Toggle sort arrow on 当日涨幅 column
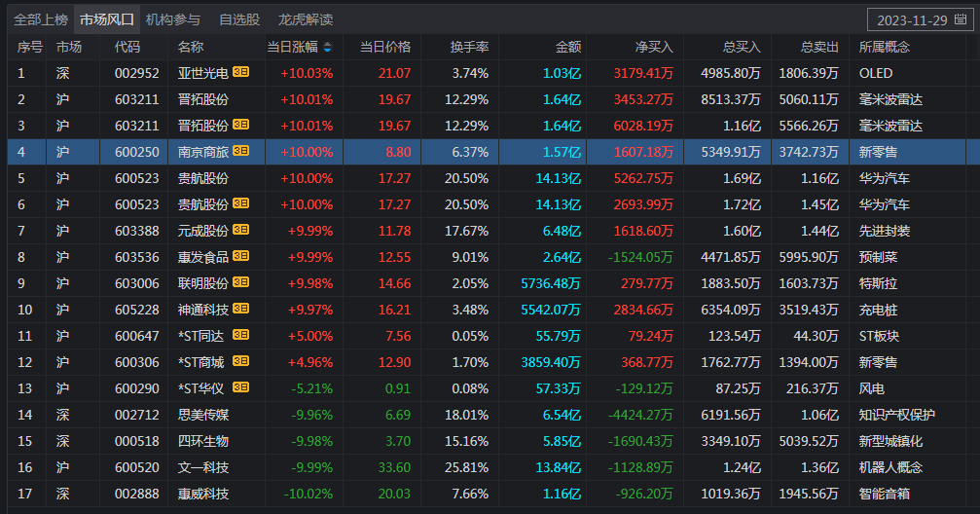The image size is (980, 514). point(327,47)
